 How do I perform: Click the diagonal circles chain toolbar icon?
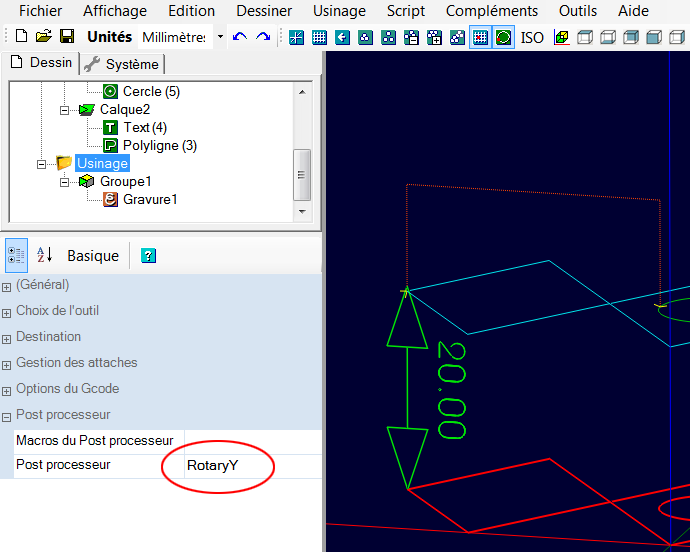click(x=457, y=37)
